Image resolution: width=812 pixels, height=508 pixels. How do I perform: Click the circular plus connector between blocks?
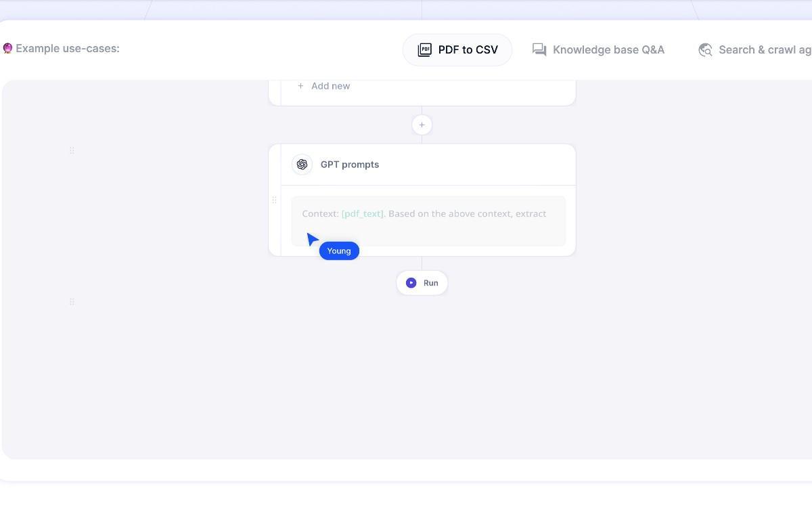click(x=422, y=125)
